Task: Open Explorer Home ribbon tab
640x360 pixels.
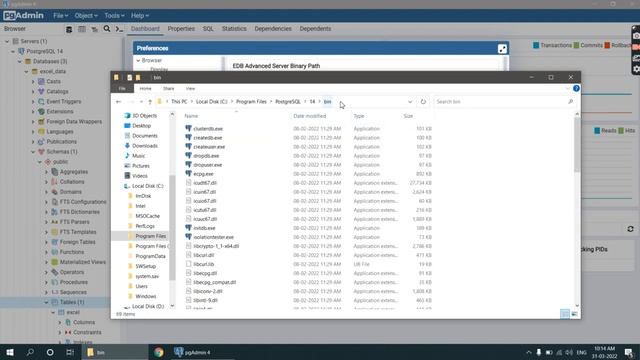Action: click(x=145, y=89)
